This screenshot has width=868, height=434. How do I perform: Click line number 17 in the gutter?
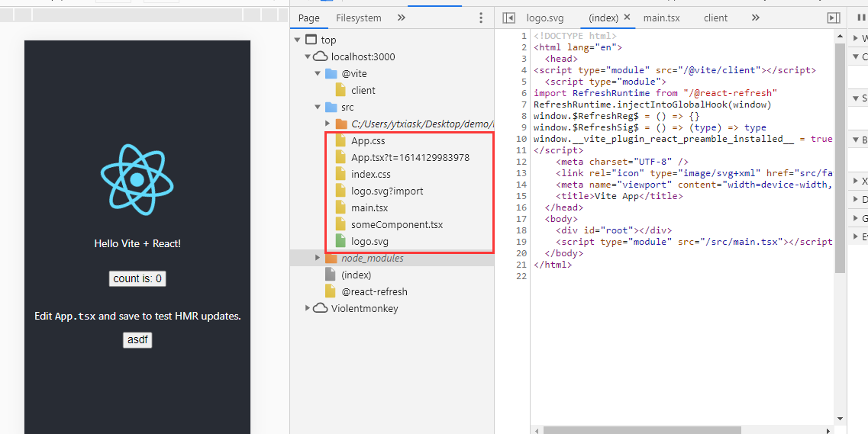tap(523, 219)
